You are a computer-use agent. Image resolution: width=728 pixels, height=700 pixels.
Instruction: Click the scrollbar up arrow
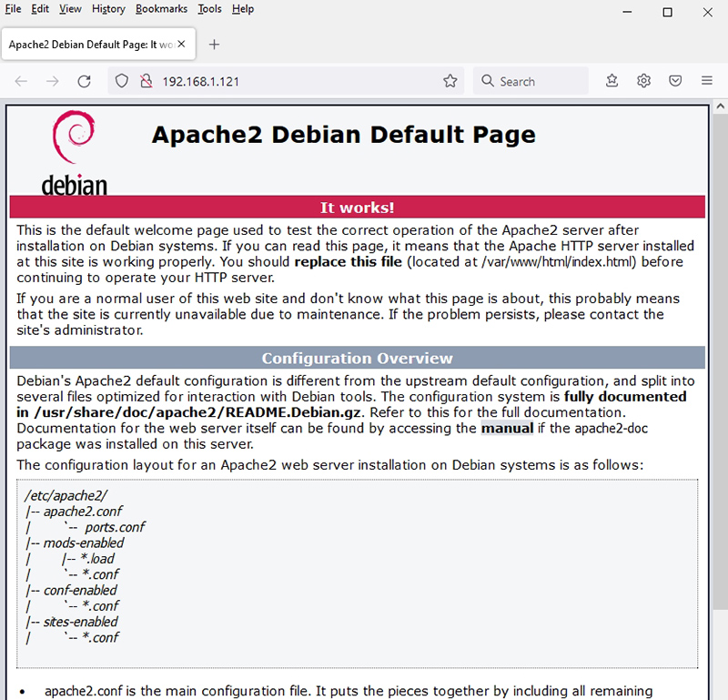720,107
